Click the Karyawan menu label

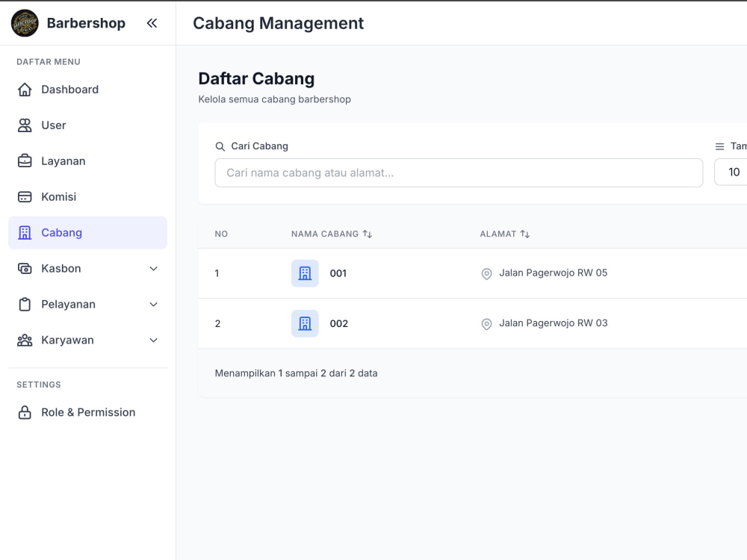pos(67,340)
